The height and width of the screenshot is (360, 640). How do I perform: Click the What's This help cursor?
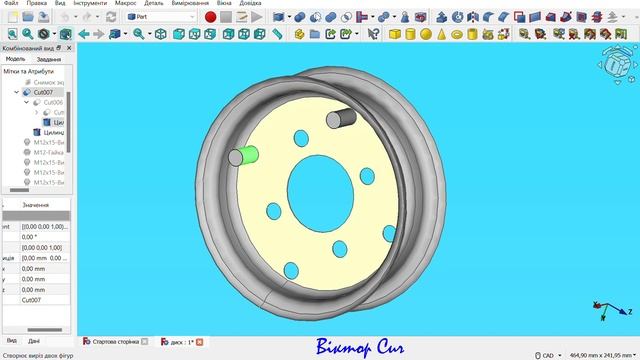coord(373,34)
